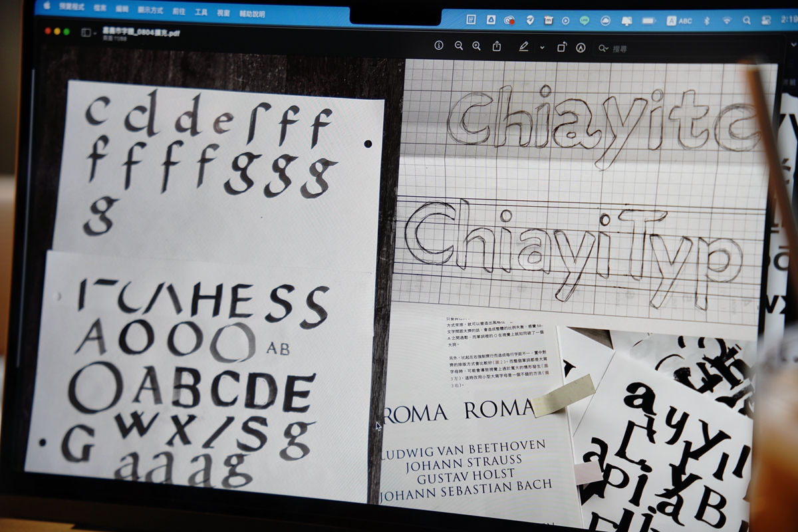Screen dimensions: 798x532
Task: Open the Google Drive menu bar icon
Action: point(491,20)
